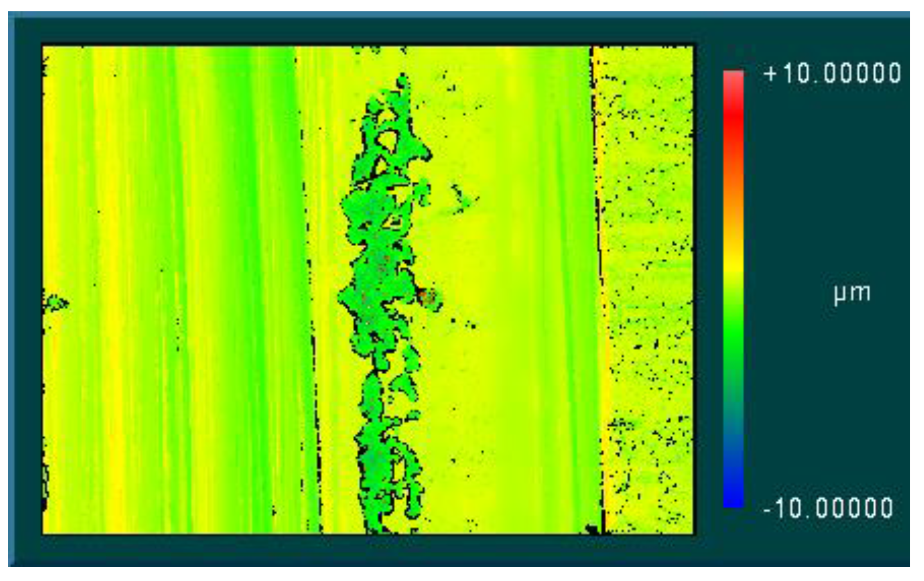Click the µm unit label

point(852,293)
